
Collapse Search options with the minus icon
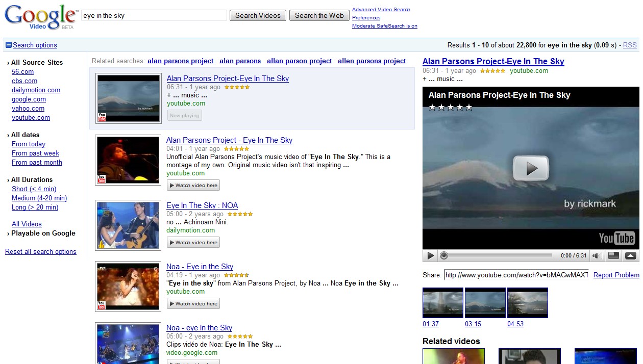[9, 45]
